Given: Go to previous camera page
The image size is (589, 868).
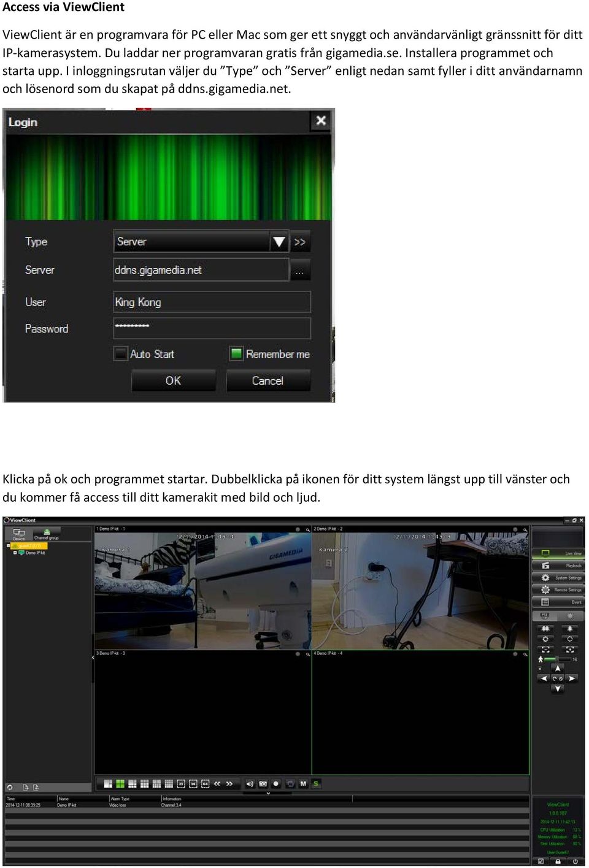Looking at the screenshot, I should pos(217,784).
